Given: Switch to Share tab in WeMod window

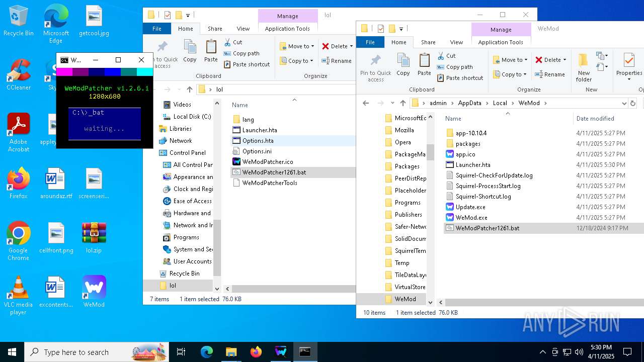Looking at the screenshot, I should click(x=428, y=42).
